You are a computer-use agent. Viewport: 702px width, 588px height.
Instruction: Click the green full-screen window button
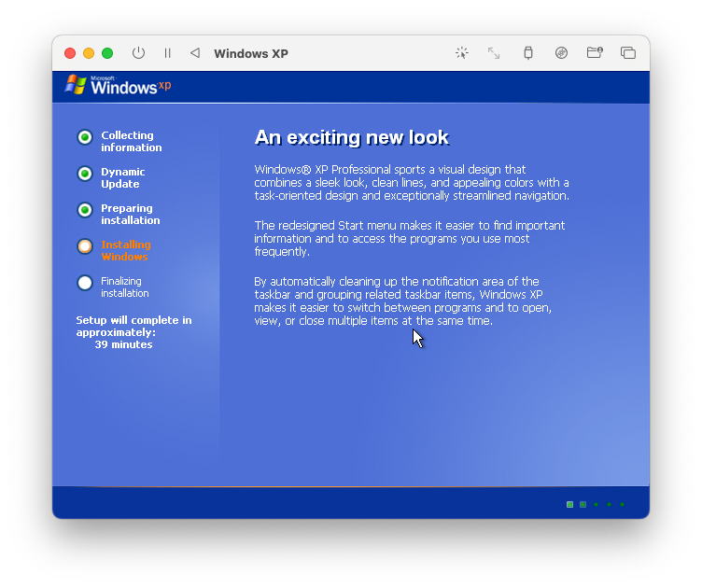point(107,53)
